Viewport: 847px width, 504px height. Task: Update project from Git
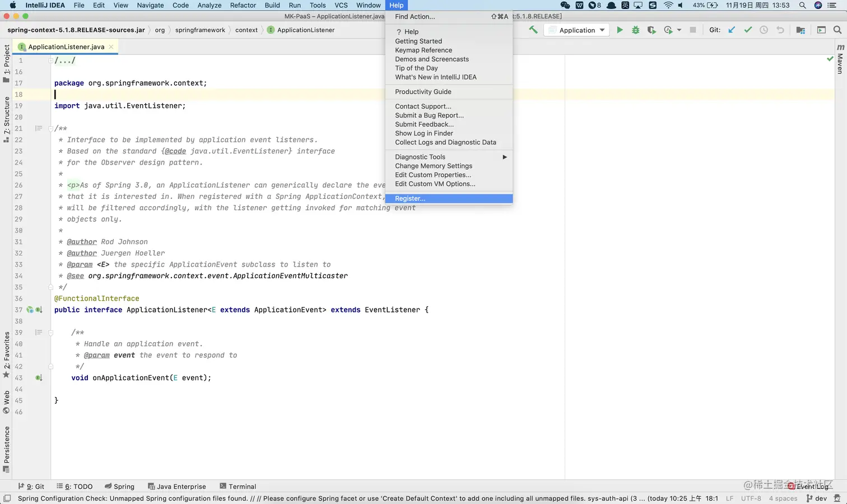click(732, 30)
